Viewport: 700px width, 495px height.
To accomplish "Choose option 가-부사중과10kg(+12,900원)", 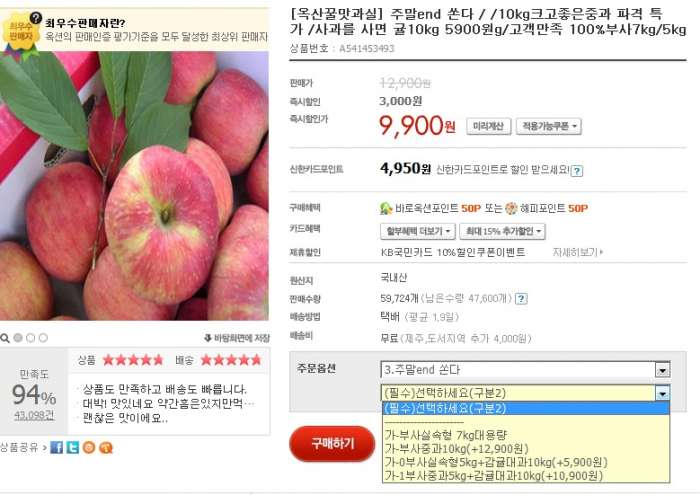I will (456, 449).
